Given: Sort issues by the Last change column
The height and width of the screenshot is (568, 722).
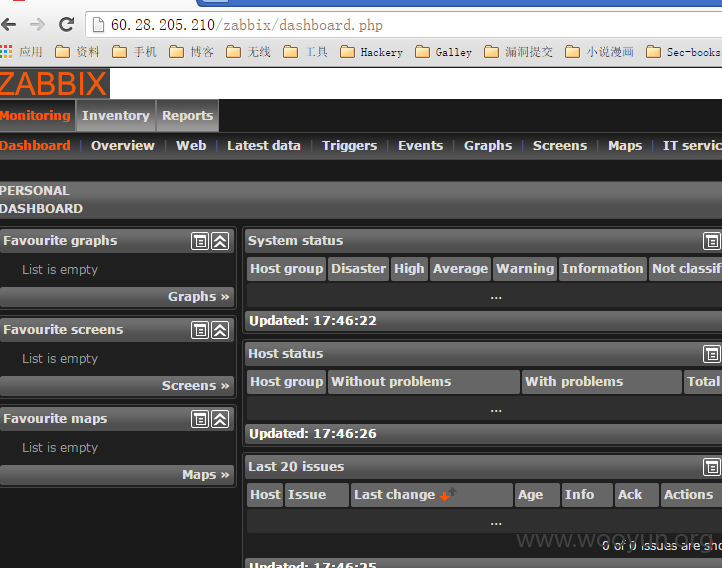Looking at the screenshot, I should click(394, 494).
